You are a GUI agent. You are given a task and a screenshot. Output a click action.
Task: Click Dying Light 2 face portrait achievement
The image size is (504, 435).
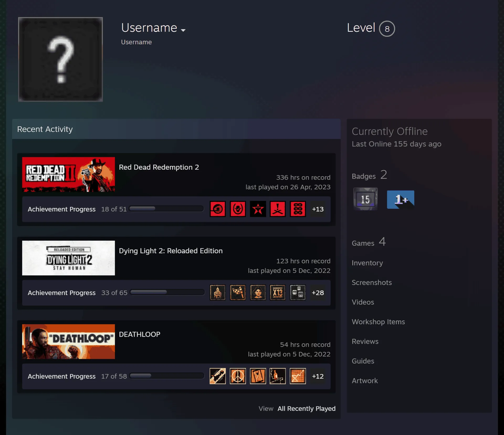(258, 292)
